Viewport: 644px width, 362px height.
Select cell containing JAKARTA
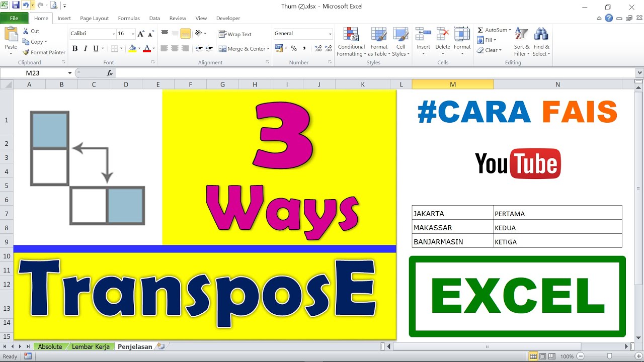click(453, 213)
